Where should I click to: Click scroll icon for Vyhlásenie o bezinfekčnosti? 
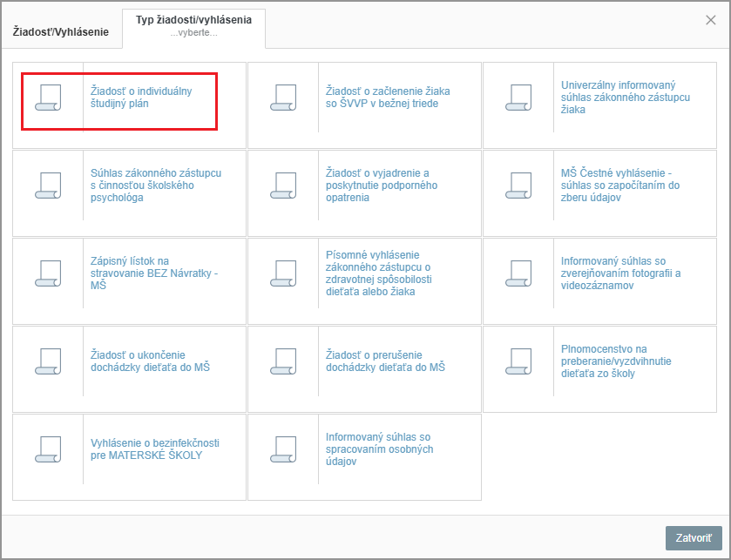[x=48, y=449]
